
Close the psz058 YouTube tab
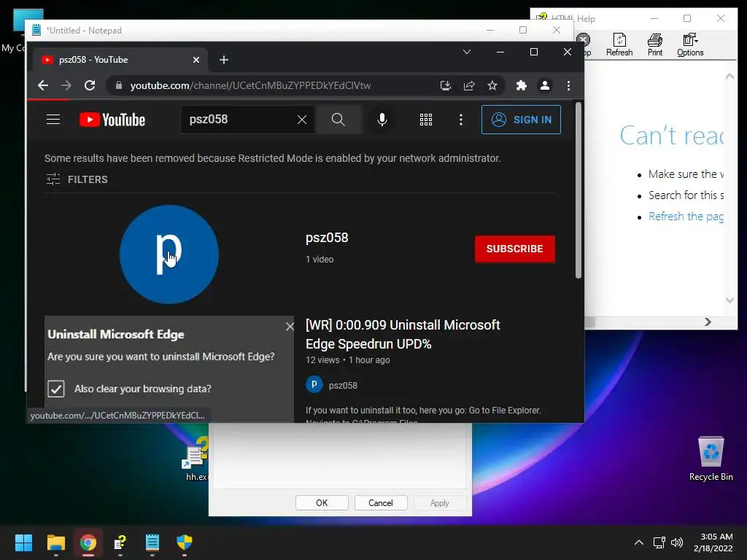pos(196,60)
